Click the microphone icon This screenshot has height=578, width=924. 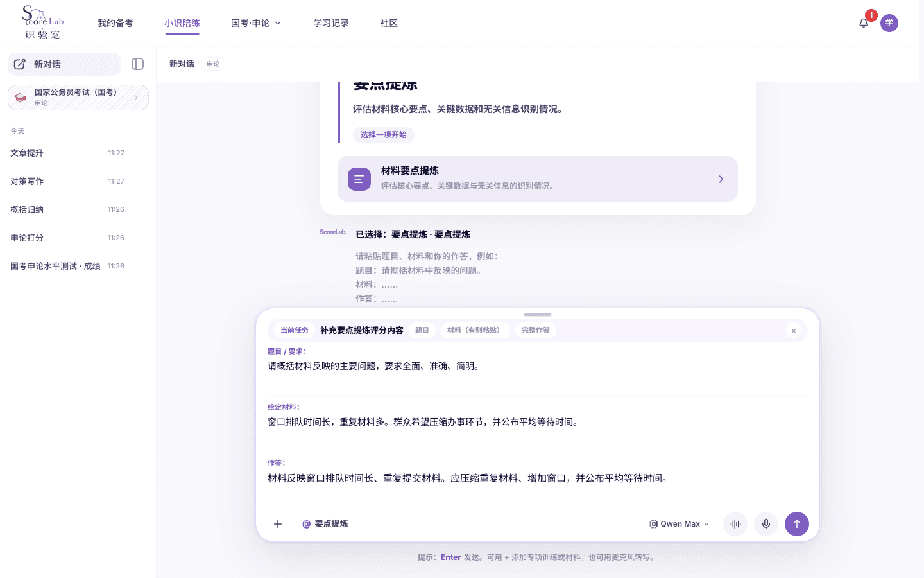[x=766, y=524]
